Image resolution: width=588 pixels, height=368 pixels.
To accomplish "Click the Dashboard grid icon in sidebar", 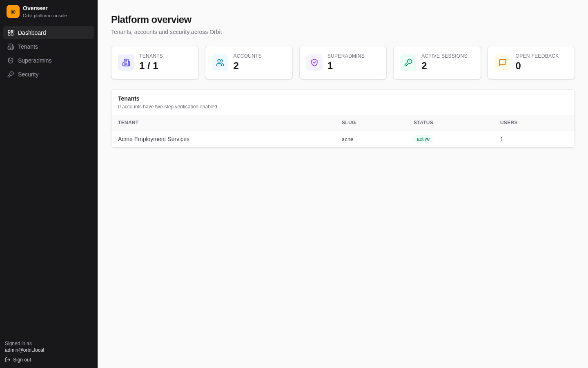I will pyautogui.click(x=11, y=33).
